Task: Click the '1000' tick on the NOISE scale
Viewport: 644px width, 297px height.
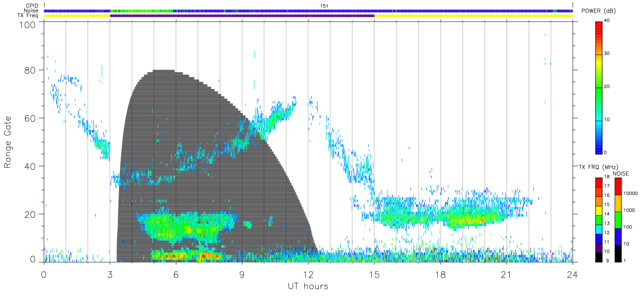Action: tap(629, 210)
